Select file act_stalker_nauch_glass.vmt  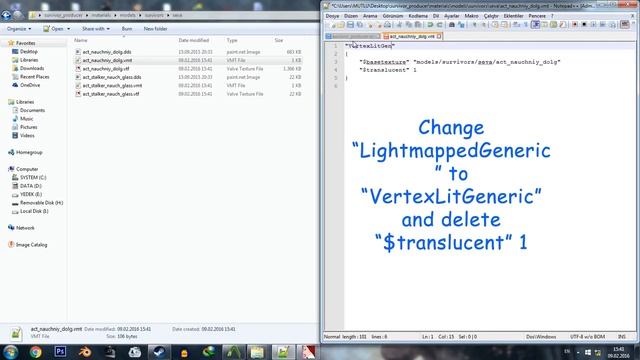112,86
